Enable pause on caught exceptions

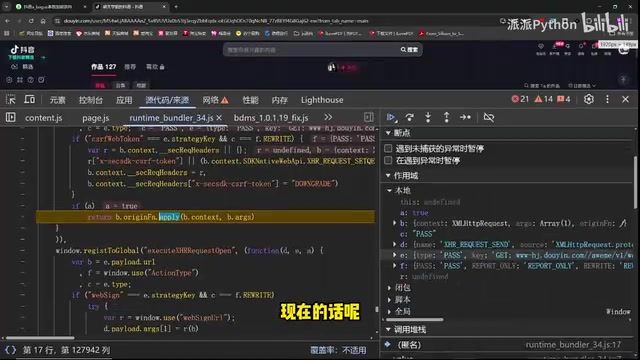pyautogui.click(x=388, y=160)
